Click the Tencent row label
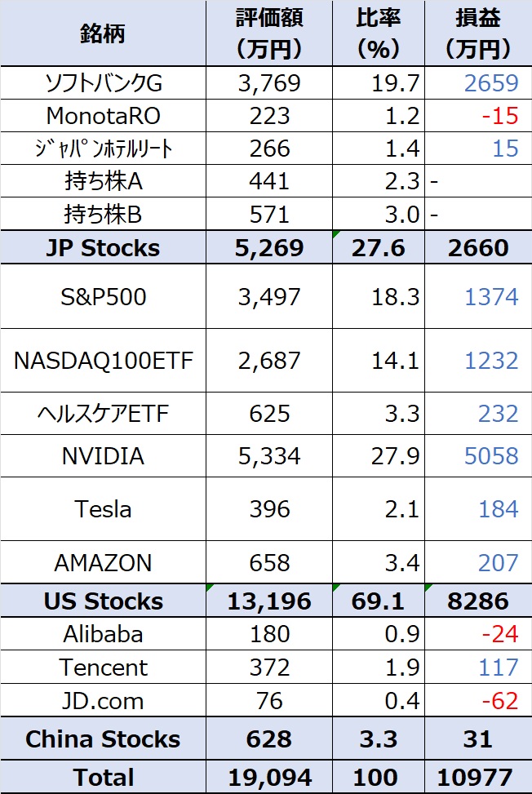Screen dimensions: 532x794 (x=104, y=668)
